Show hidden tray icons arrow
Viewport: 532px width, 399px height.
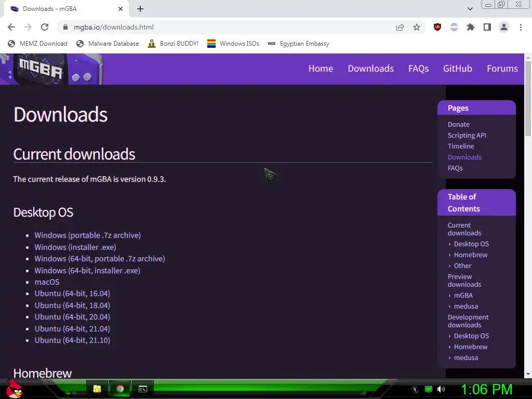point(415,389)
